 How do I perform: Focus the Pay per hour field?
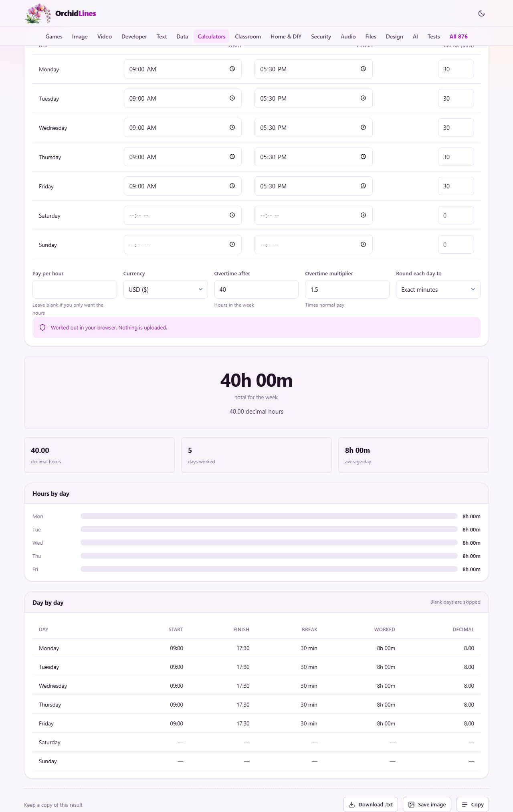tap(75, 289)
